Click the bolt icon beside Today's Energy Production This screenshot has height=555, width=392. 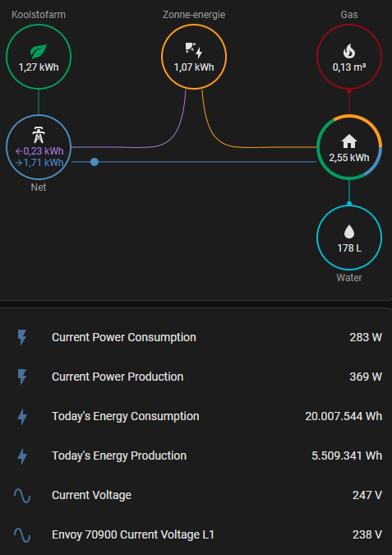[22, 456]
